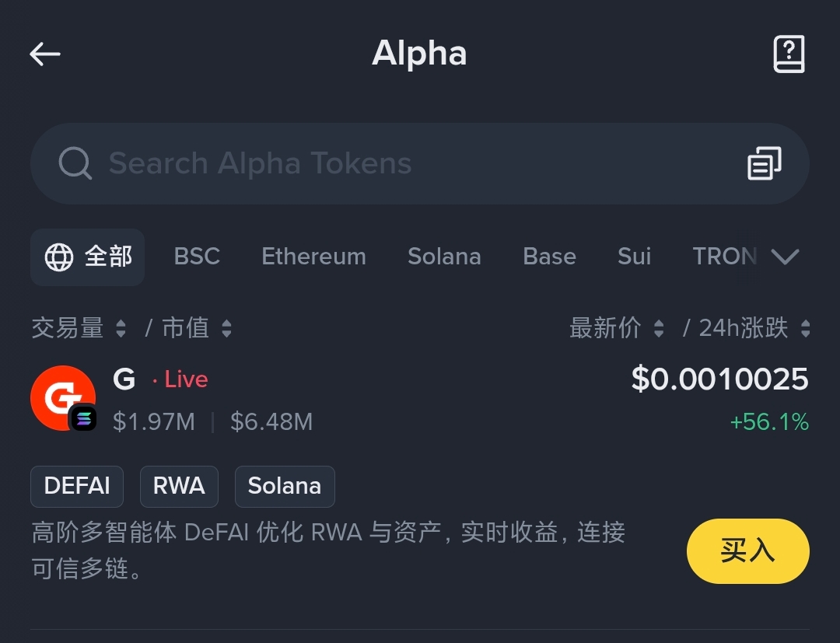Viewport: 840px width, 643px height.
Task: Click the DEFAI tag on the G token
Action: [x=76, y=486]
